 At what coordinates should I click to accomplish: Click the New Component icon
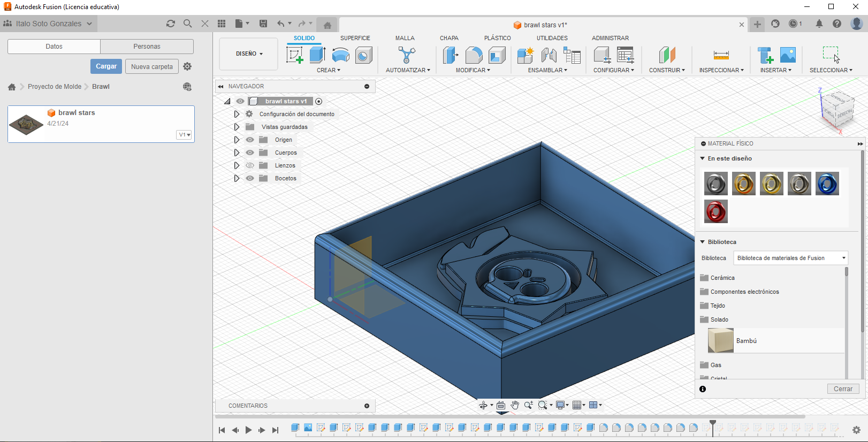526,55
